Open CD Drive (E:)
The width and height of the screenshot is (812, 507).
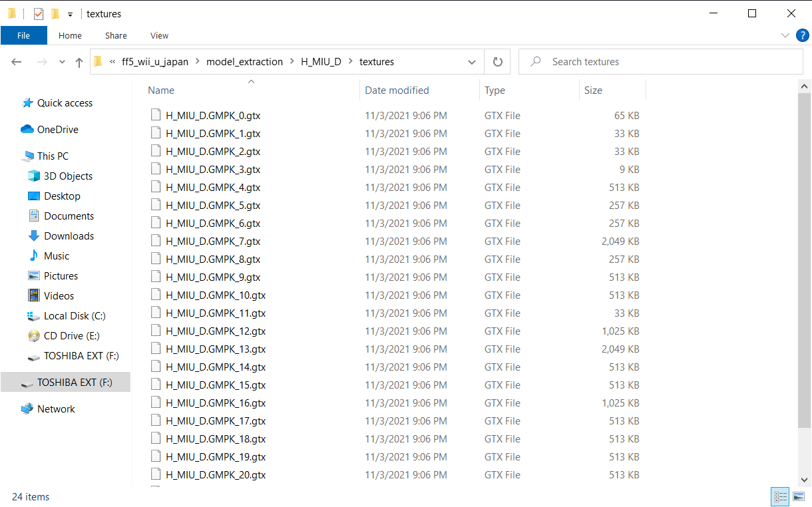[63, 335]
